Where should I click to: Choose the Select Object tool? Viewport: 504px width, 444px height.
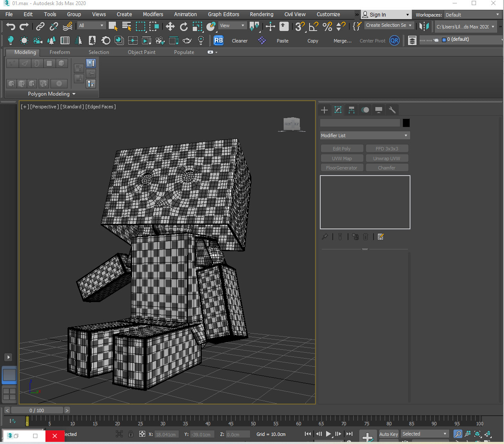pyautogui.click(x=113, y=26)
